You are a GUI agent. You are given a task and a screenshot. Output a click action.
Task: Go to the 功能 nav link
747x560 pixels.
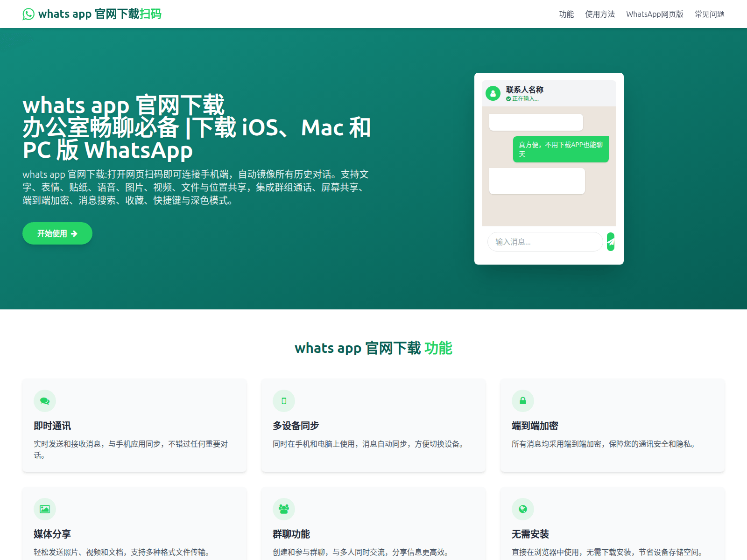tap(566, 14)
